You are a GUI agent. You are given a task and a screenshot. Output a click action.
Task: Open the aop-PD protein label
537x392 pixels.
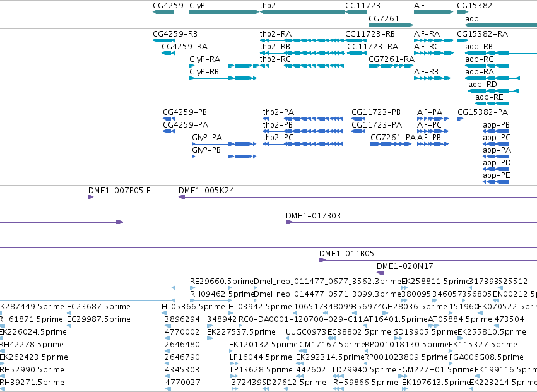pos(497,163)
